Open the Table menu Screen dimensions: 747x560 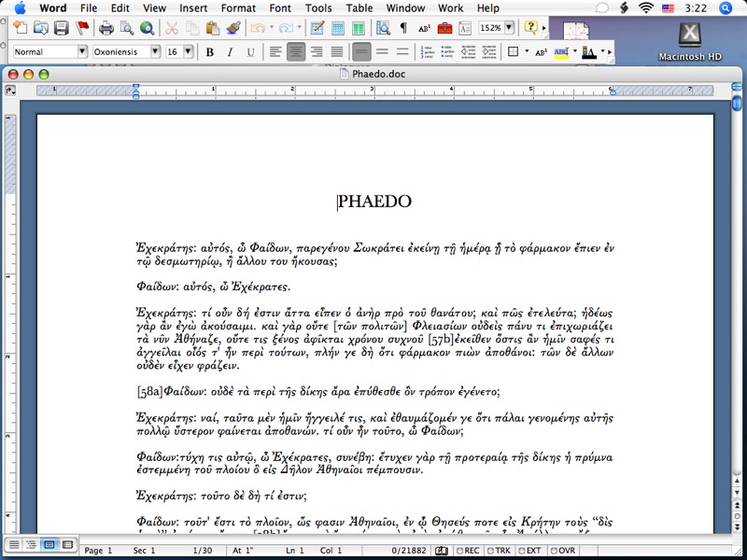click(x=361, y=7)
